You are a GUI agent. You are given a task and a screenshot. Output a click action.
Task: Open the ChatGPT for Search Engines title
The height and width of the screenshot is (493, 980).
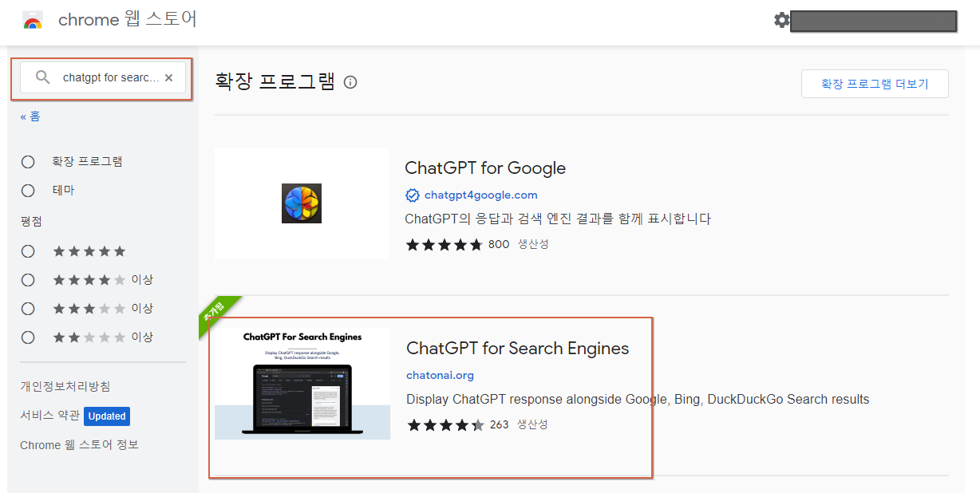tap(518, 349)
